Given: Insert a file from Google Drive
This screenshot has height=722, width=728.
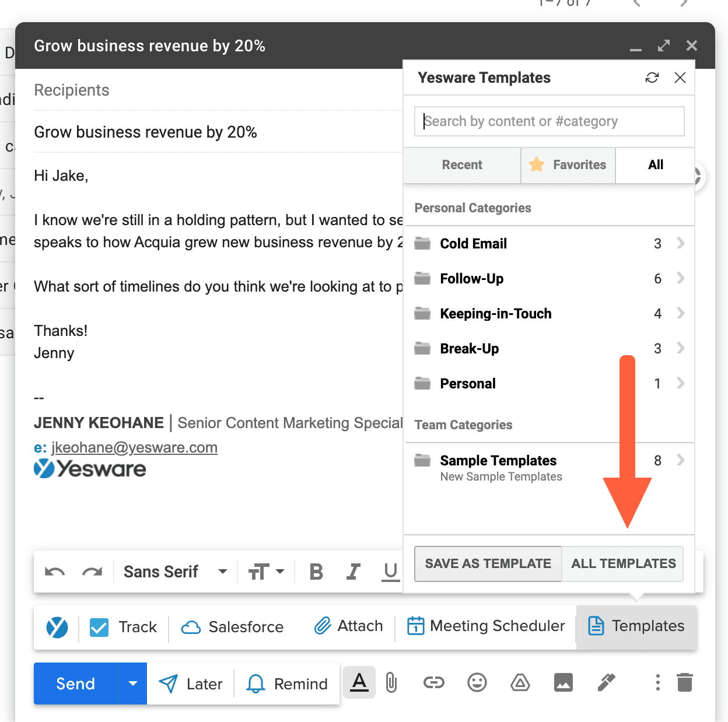Looking at the screenshot, I should tap(519, 683).
